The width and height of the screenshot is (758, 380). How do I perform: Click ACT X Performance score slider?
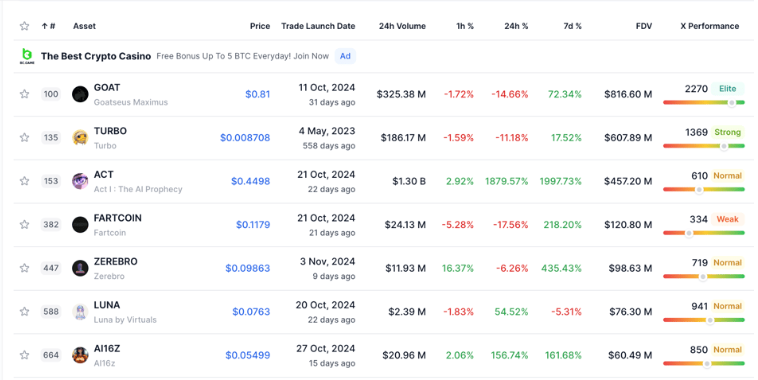pos(704,190)
